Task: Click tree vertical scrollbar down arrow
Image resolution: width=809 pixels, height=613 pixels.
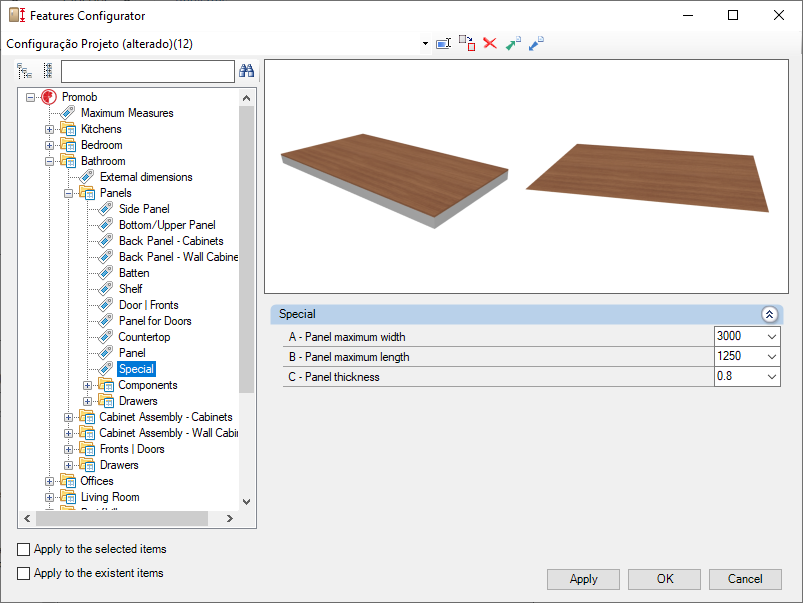Action: [247, 502]
